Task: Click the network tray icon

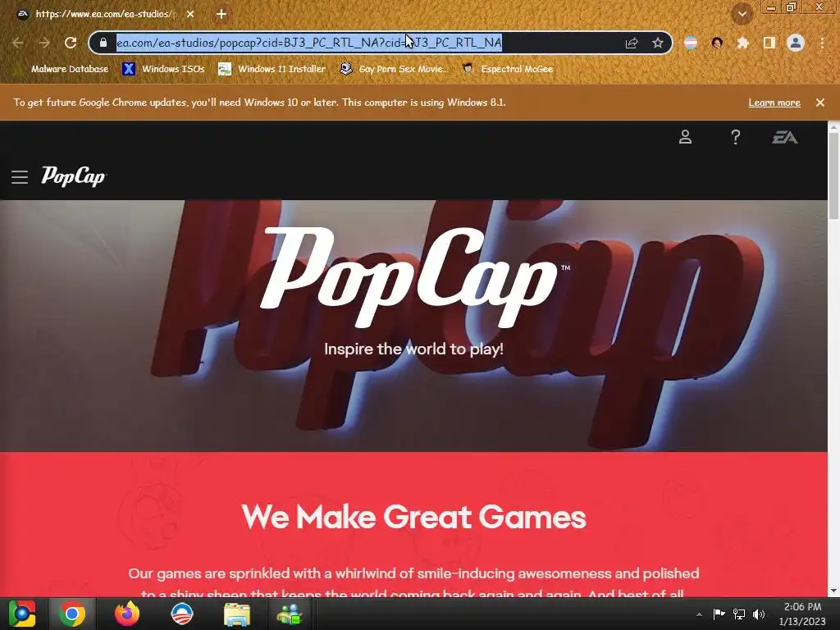Action: coord(739,614)
